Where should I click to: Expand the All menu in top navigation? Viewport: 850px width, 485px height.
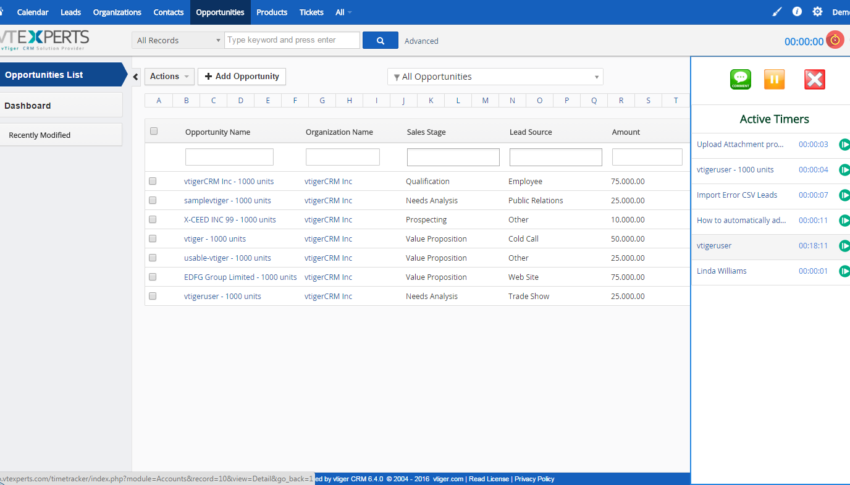tap(343, 12)
